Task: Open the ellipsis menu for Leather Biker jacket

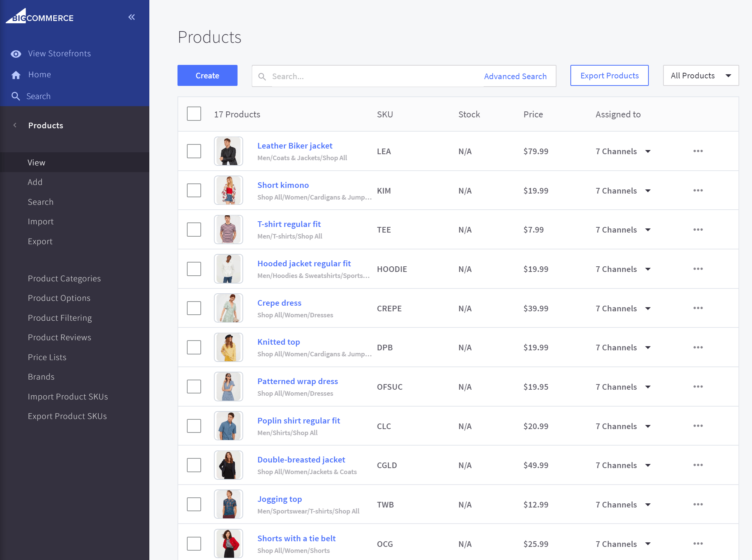Action: (698, 151)
